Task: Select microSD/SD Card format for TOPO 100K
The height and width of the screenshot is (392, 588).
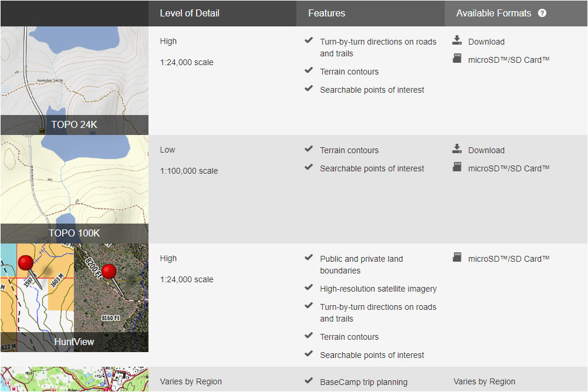Action: [509, 168]
